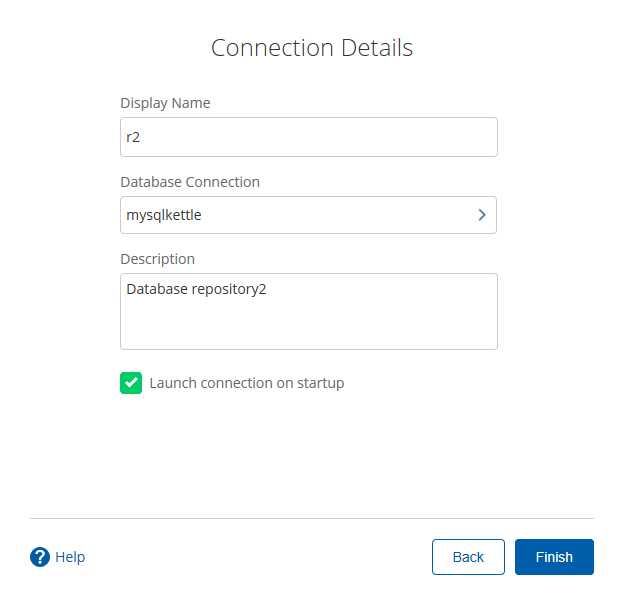Viewport: 624px width, 601px height.
Task: Focus the Display Name input field
Action: coord(308,137)
